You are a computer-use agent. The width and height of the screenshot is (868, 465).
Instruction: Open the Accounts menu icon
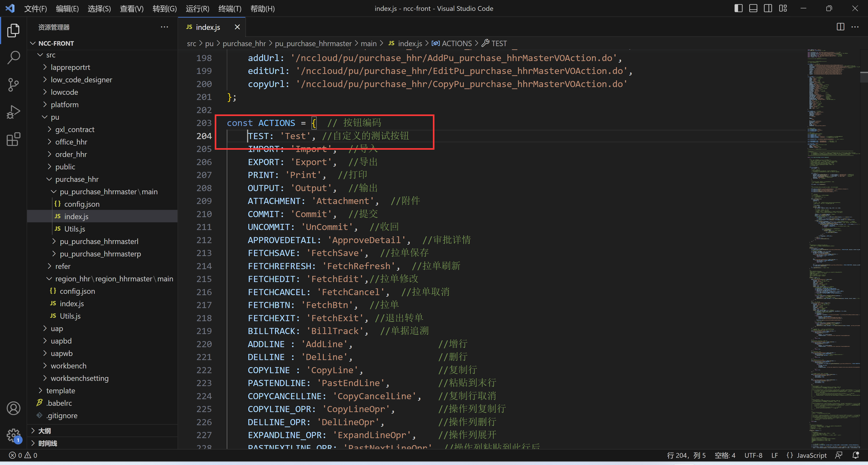coord(13,408)
